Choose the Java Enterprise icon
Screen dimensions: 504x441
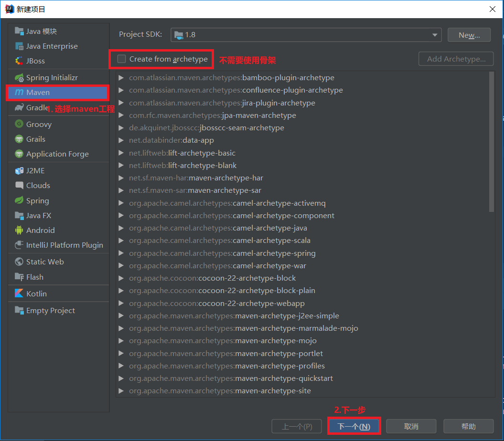coord(19,46)
